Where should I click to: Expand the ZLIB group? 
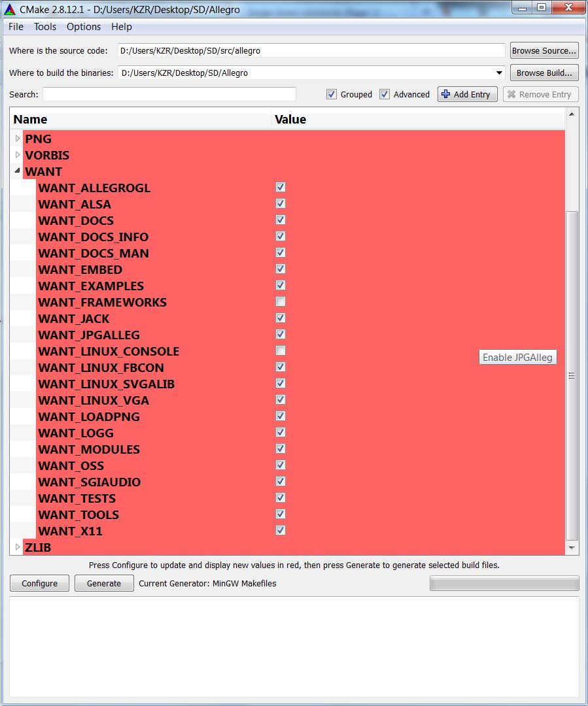pyautogui.click(x=17, y=547)
